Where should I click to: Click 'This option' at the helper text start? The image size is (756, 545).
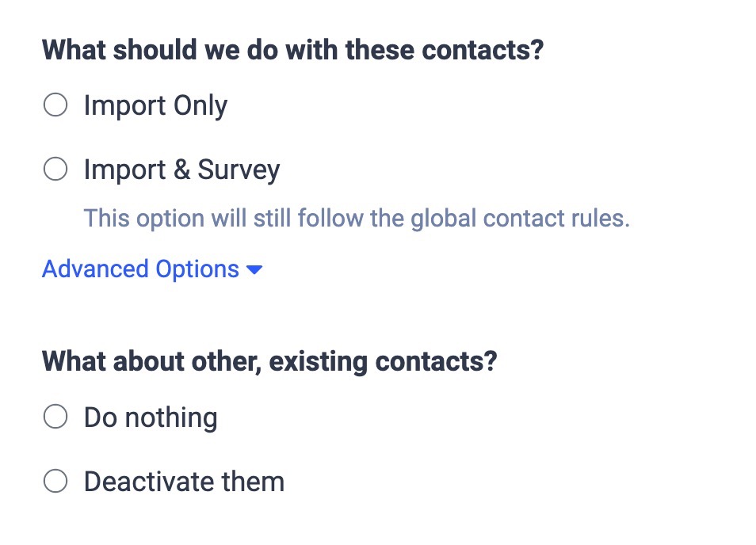(x=122, y=218)
